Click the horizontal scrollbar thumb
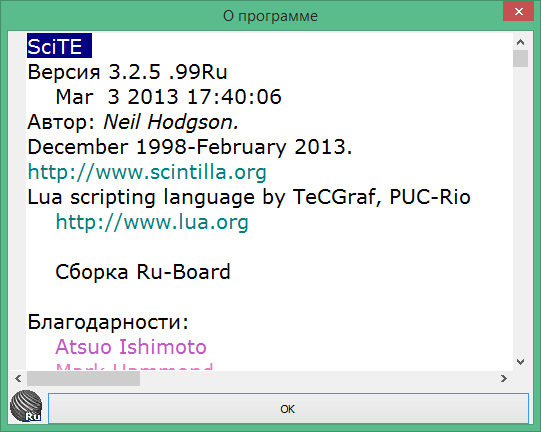541x432 pixels. 83,379
